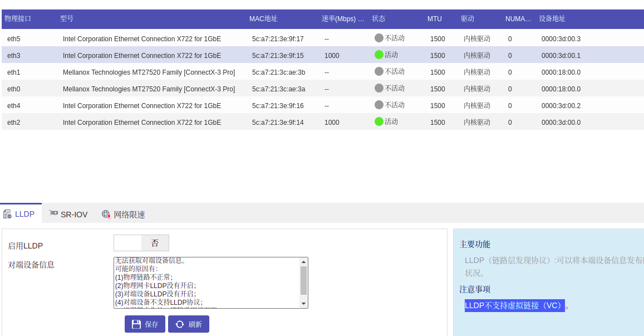Click the green active status dot for eth3
Screen dimensions: 644x336
(x=379, y=55)
